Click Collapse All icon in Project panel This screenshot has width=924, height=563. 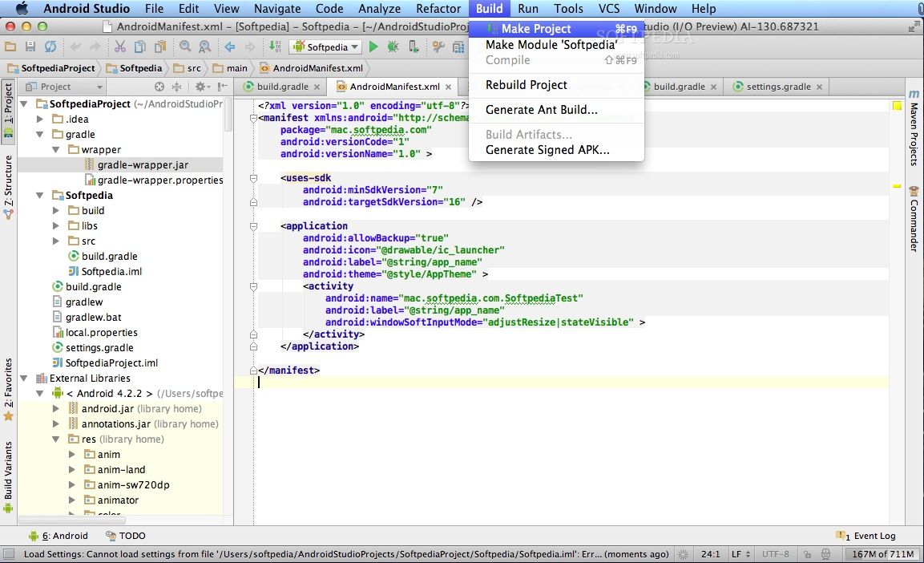click(x=176, y=87)
